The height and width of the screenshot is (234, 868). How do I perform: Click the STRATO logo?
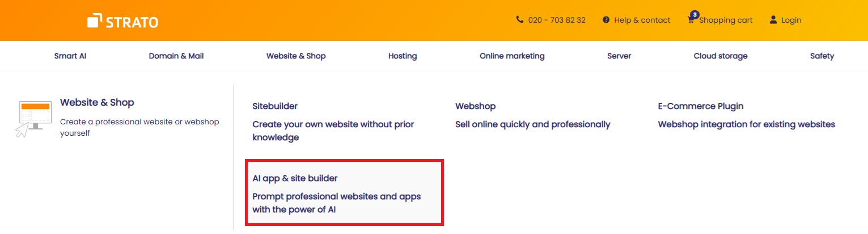coord(122,21)
